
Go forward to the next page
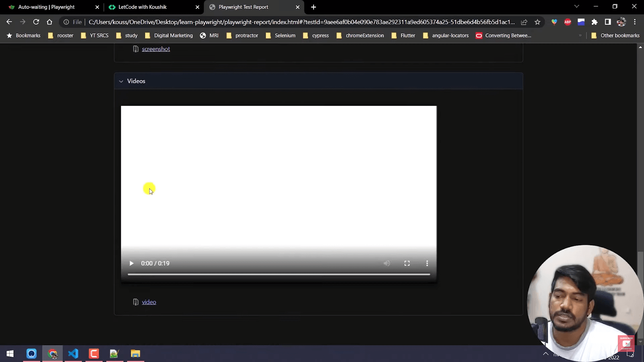click(x=23, y=22)
